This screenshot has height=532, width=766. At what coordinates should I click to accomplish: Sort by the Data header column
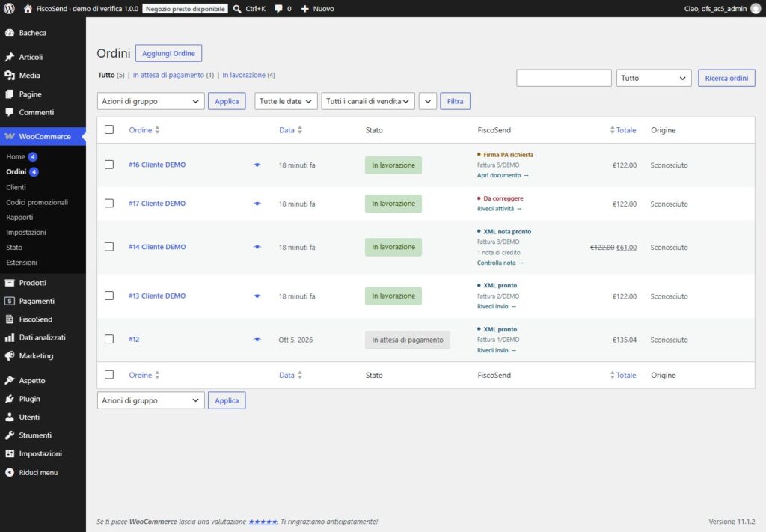pos(291,130)
